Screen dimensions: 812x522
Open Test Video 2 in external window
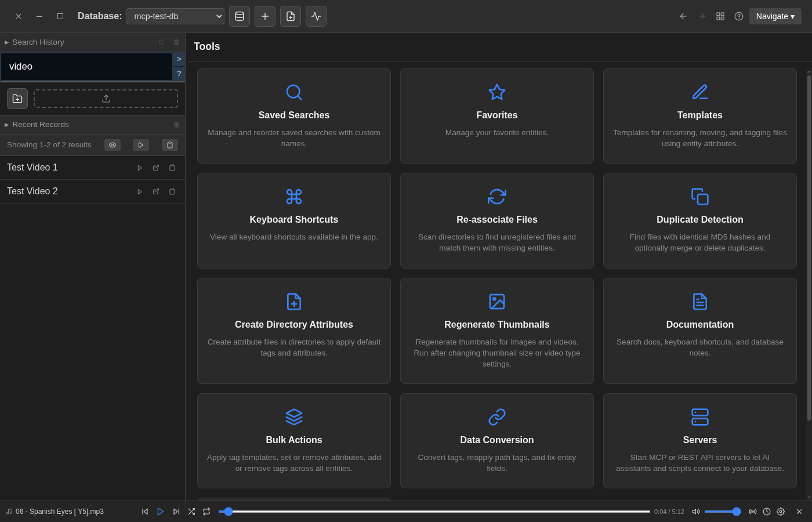[x=155, y=191]
